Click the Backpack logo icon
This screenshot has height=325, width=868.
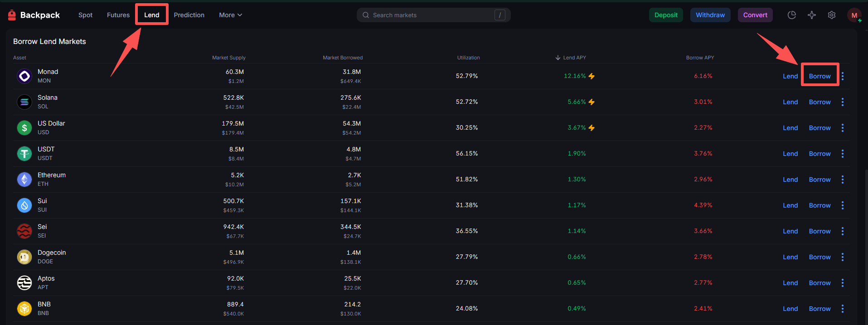[12, 15]
